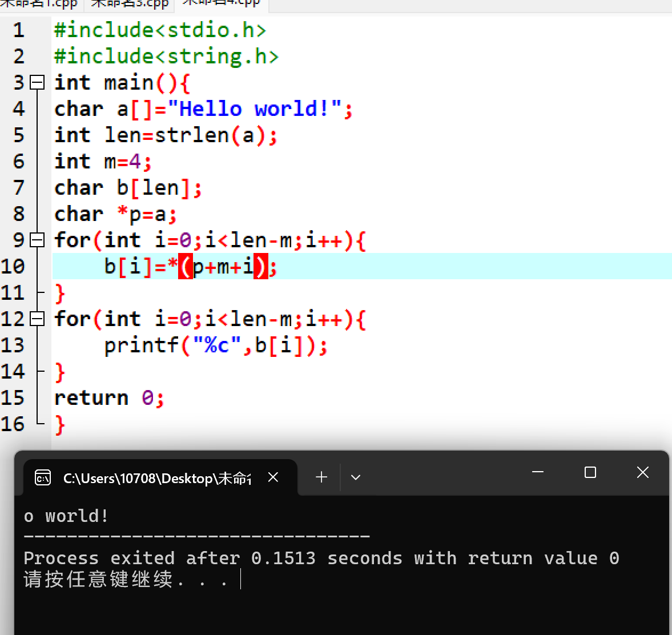Select the C:\Users\10708\Desktop terminal tab
Image resolution: width=672 pixels, height=635 pixels.
coord(160,477)
